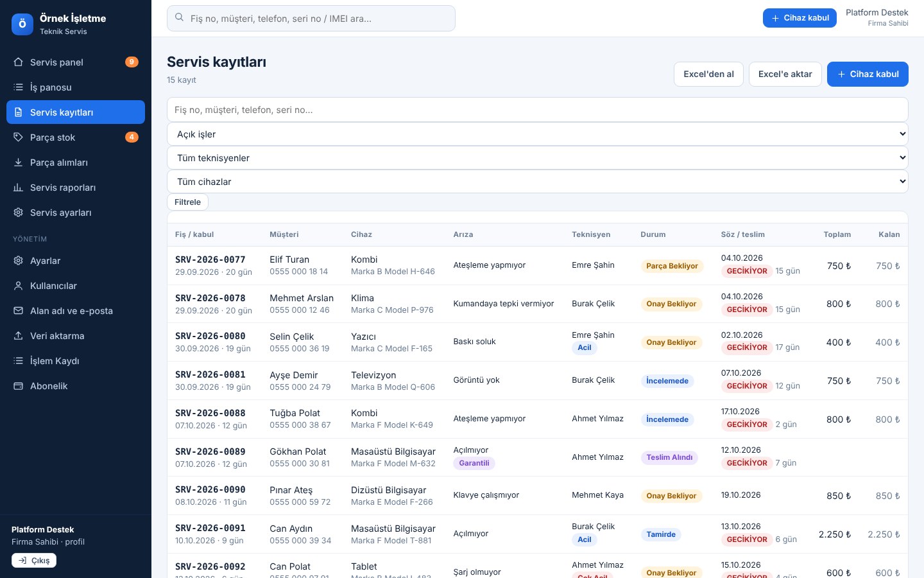The width and height of the screenshot is (924, 578).
Task: Open service record SRV-2026-0077
Action: [210, 259]
